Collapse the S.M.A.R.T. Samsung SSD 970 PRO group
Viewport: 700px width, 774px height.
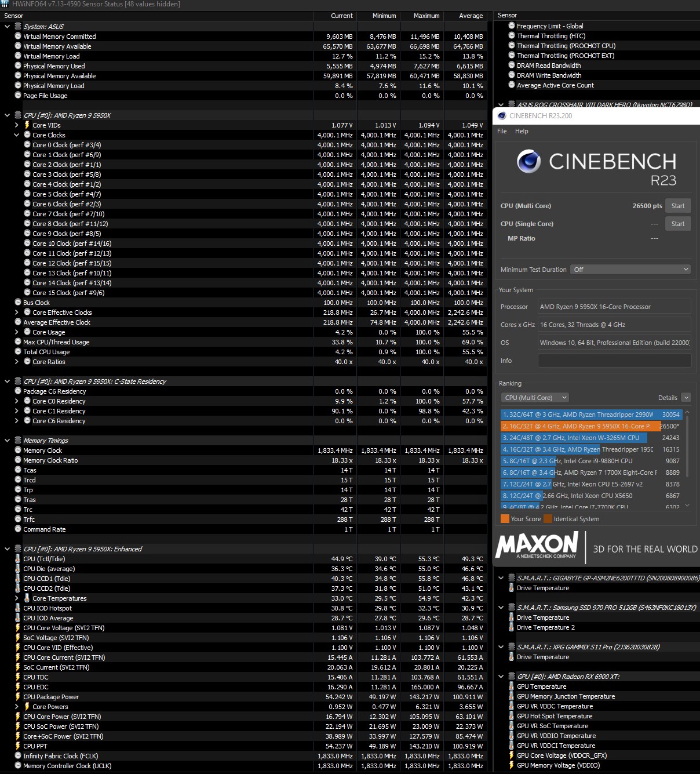point(501,608)
